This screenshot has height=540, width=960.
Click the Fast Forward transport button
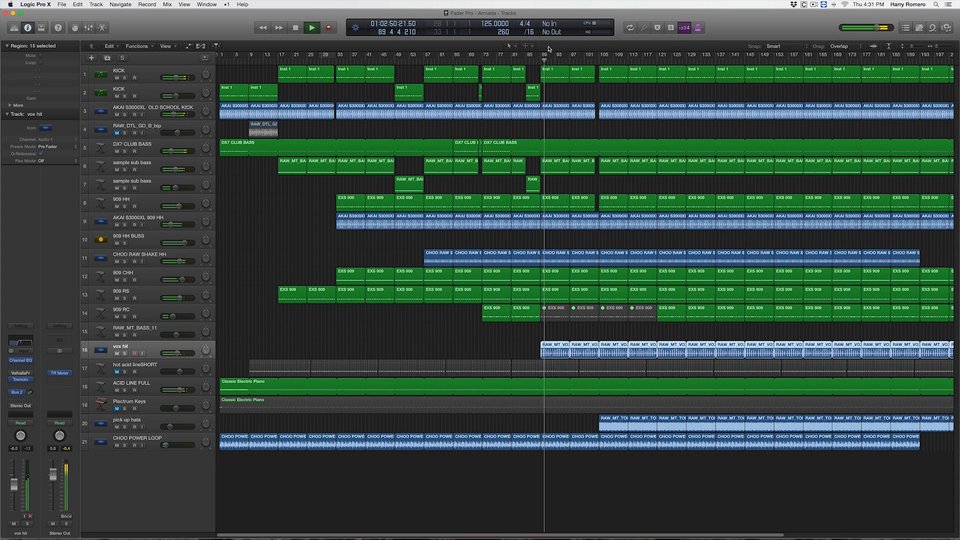279,28
